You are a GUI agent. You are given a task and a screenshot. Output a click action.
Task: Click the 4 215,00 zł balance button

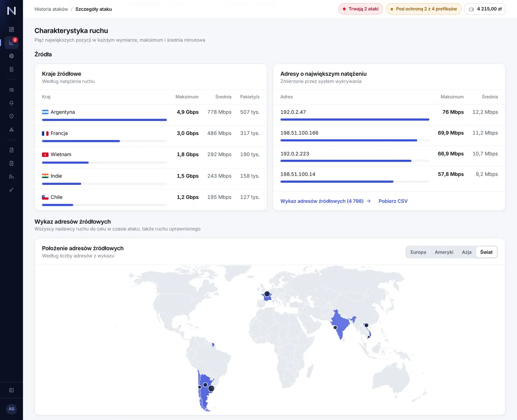tap(485, 9)
